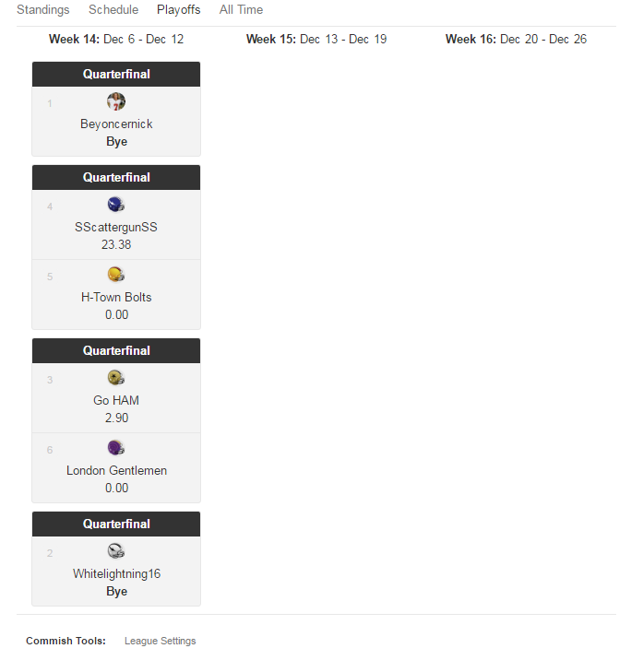Open Whitelightning16 team name link
Viewport: 631px width, 672px height.
(x=116, y=573)
